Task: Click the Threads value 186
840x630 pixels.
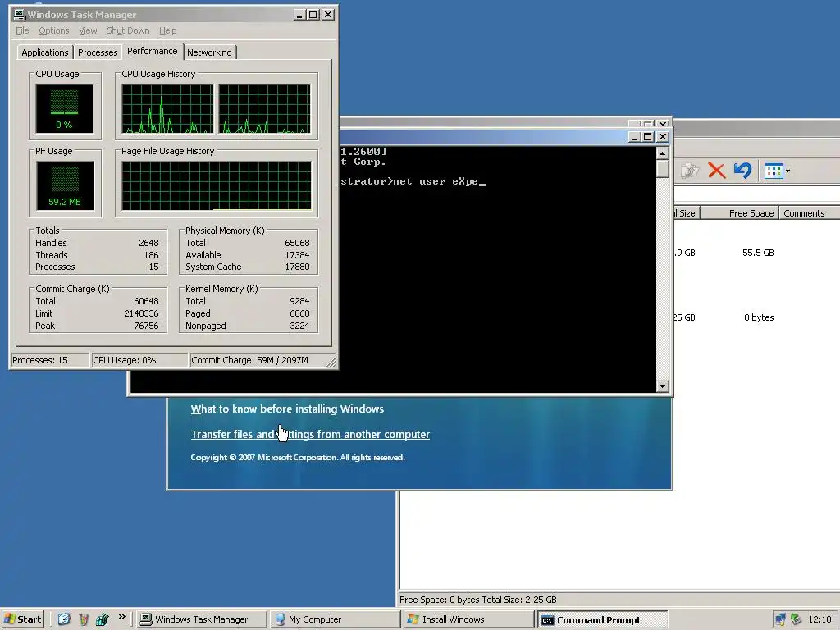Action: [x=151, y=255]
